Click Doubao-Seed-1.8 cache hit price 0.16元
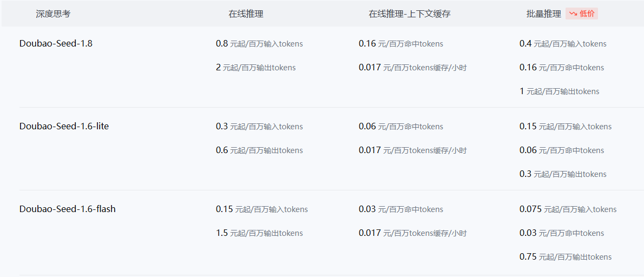This screenshot has width=644, height=277. point(401,43)
